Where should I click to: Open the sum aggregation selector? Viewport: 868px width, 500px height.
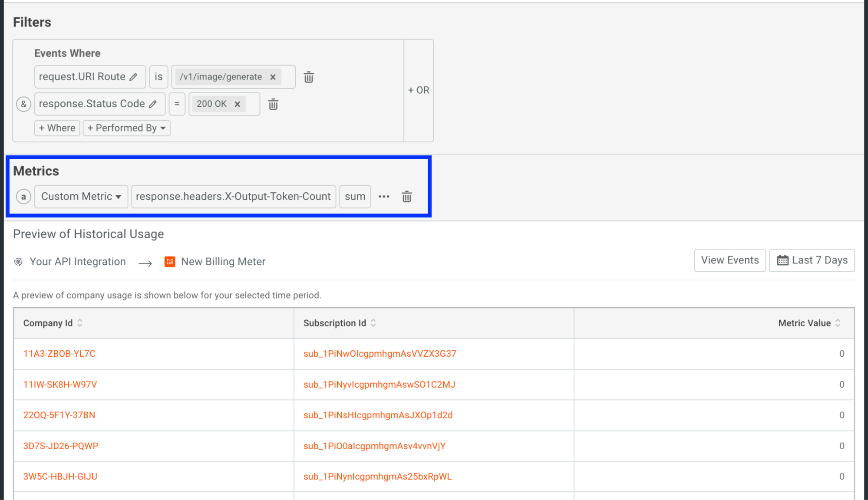(355, 197)
